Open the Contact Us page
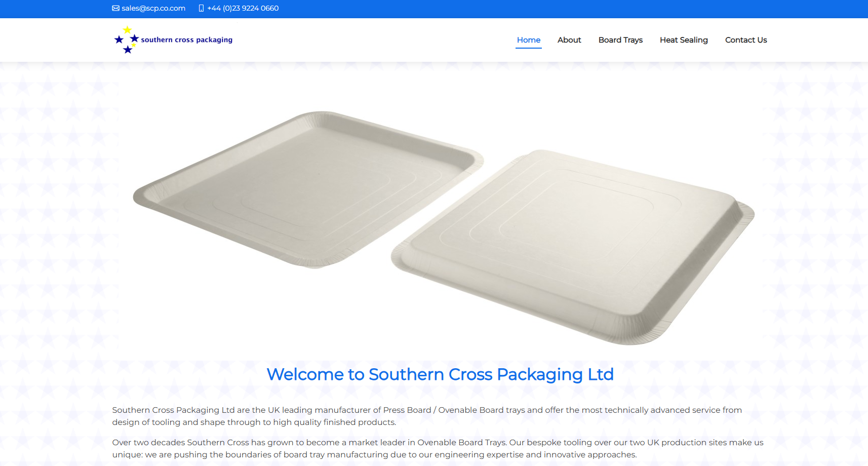Viewport: 868px width, 466px height. (746, 40)
